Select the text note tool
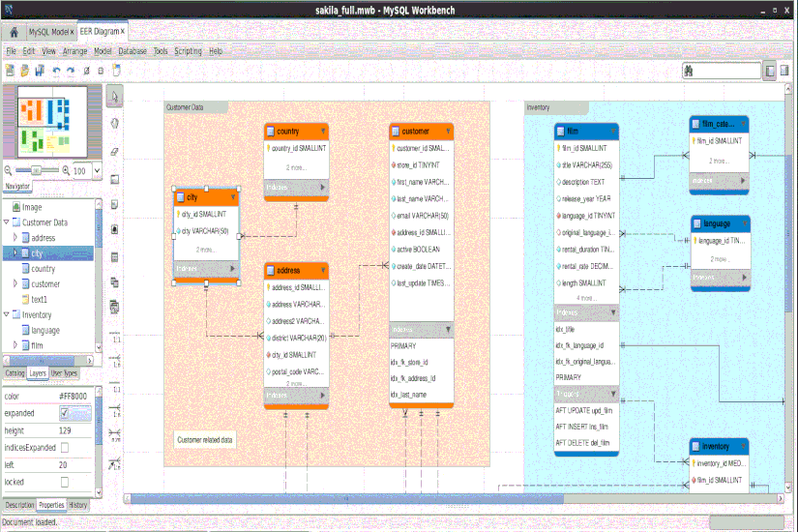This screenshot has height=532, width=798. click(114, 204)
